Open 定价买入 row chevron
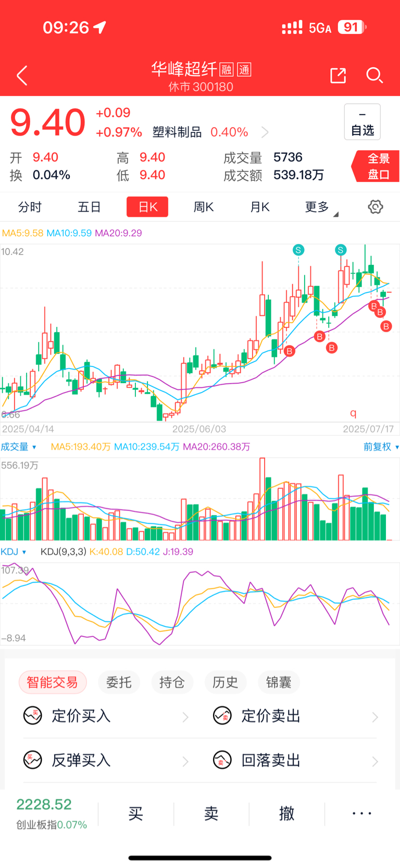The height and width of the screenshot is (868, 400). (185, 717)
